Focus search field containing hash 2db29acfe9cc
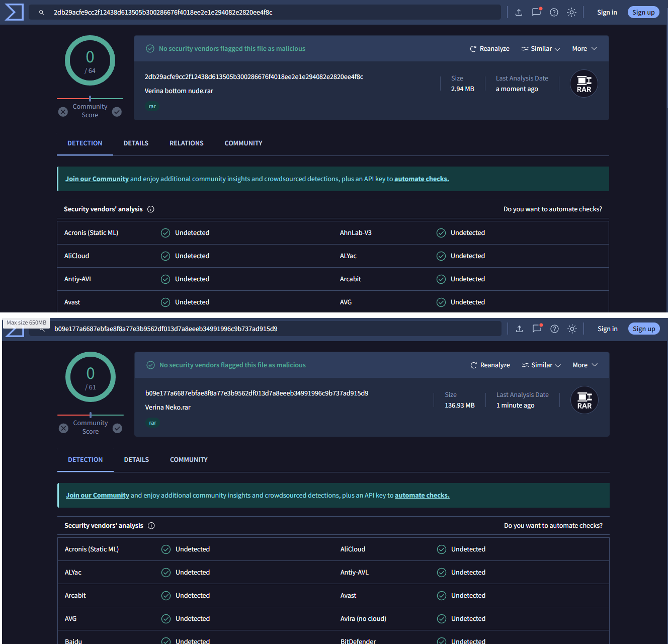This screenshot has width=668, height=644. pos(265,13)
